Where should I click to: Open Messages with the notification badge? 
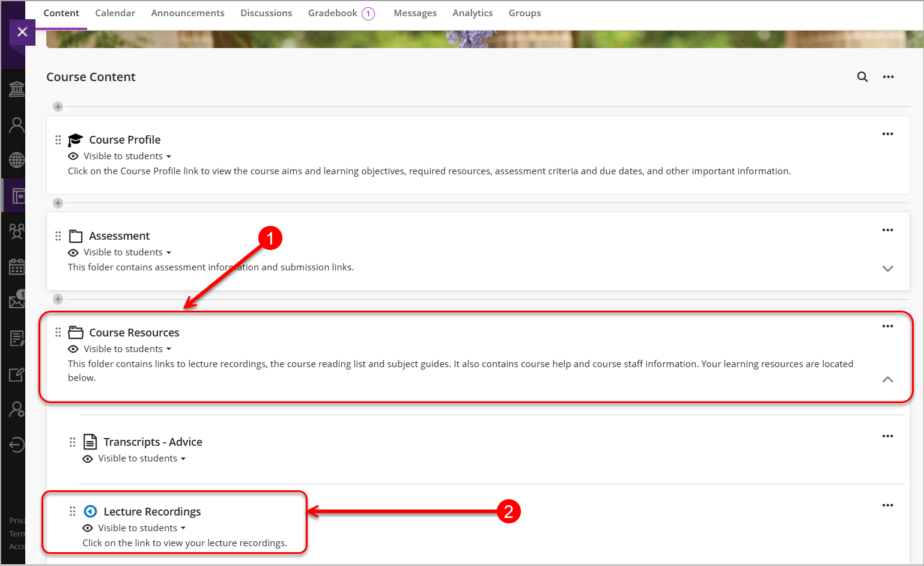tap(16, 302)
